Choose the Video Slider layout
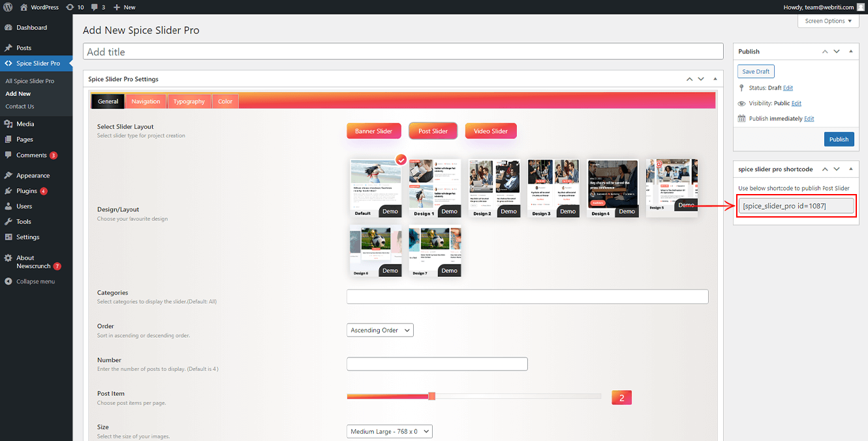Viewport: 868px width, 441px height. click(491, 131)
